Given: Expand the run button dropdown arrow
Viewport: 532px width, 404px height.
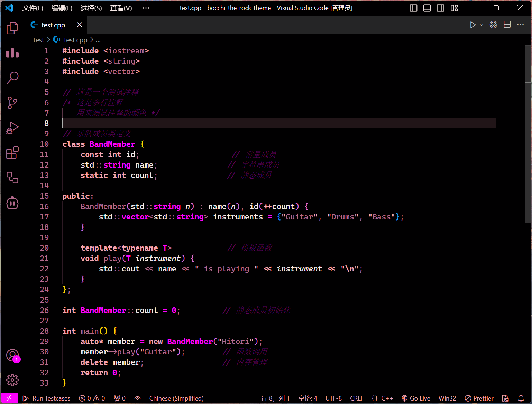Looking at the screenshot, I should (x=481, y=25).
